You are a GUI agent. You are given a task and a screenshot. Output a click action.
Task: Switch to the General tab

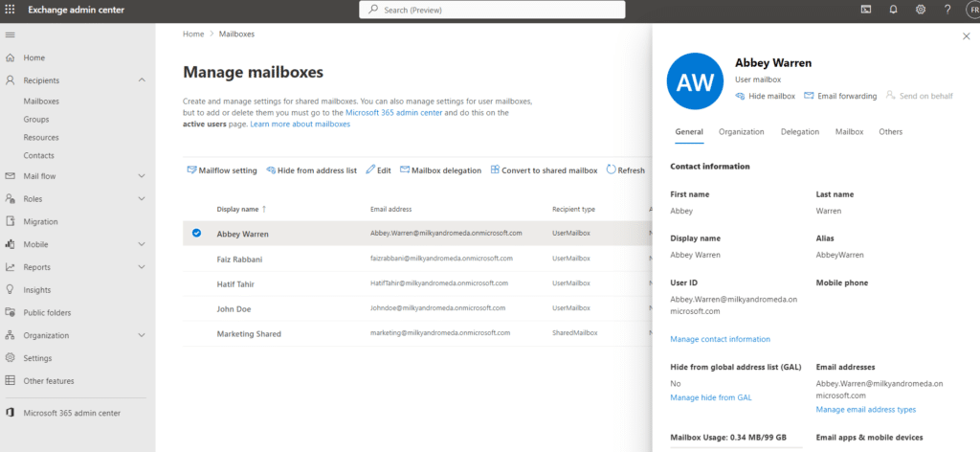[689, 132]
